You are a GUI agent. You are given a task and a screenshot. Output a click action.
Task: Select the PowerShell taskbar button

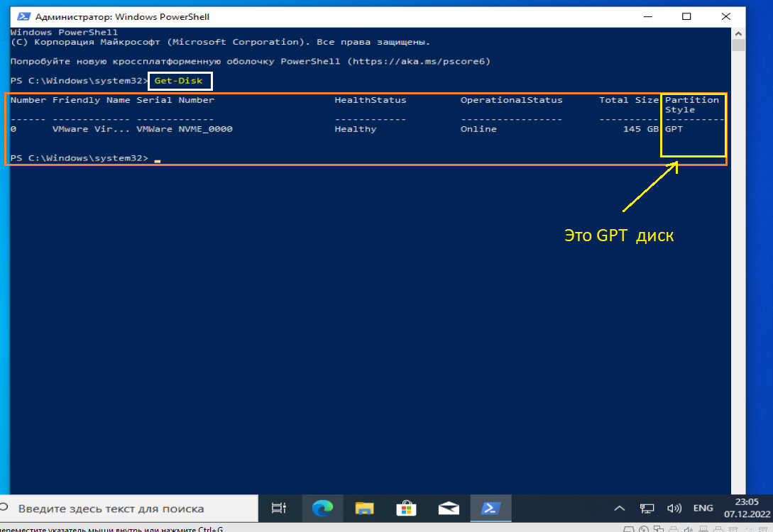tap(490, 508)
